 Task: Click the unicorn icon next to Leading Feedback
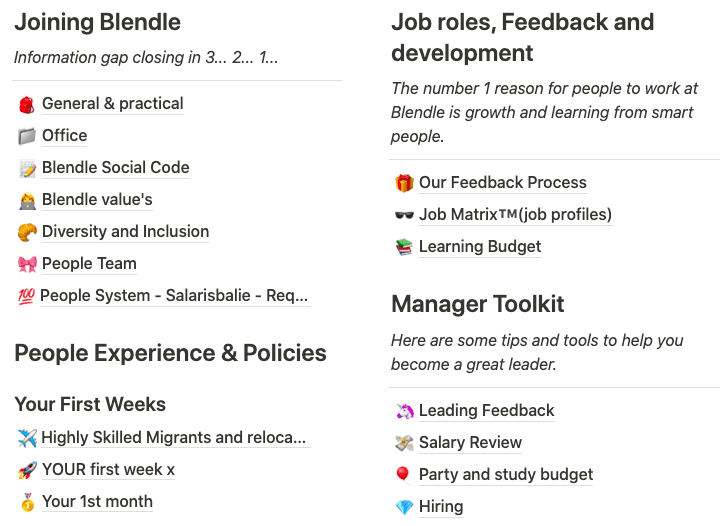click(404, 411)
